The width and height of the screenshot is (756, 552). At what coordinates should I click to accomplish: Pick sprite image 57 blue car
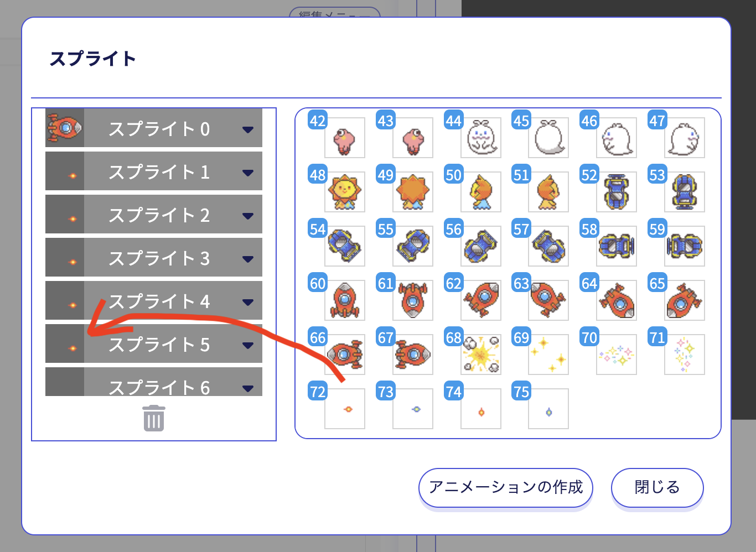coord(548,246)
